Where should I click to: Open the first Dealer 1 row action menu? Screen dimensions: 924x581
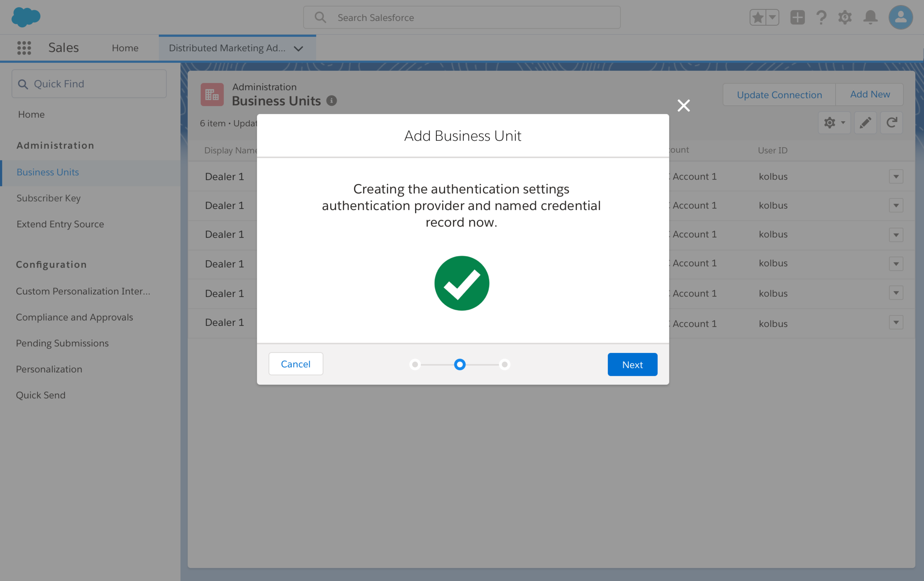pyautogui.click(x=896, y=177)
